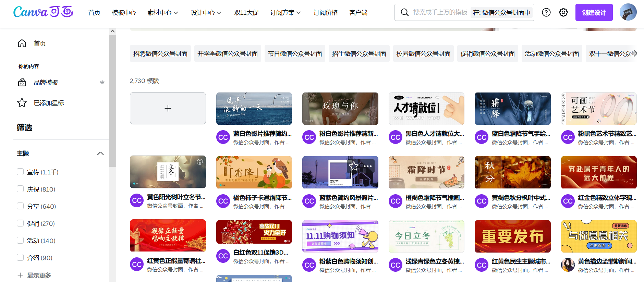Viewport: 644px width, 282px height.
Task: Click the author avatar of 黑白色人才请就位 template
Action: pyautogui.click(x=396, y=137)
